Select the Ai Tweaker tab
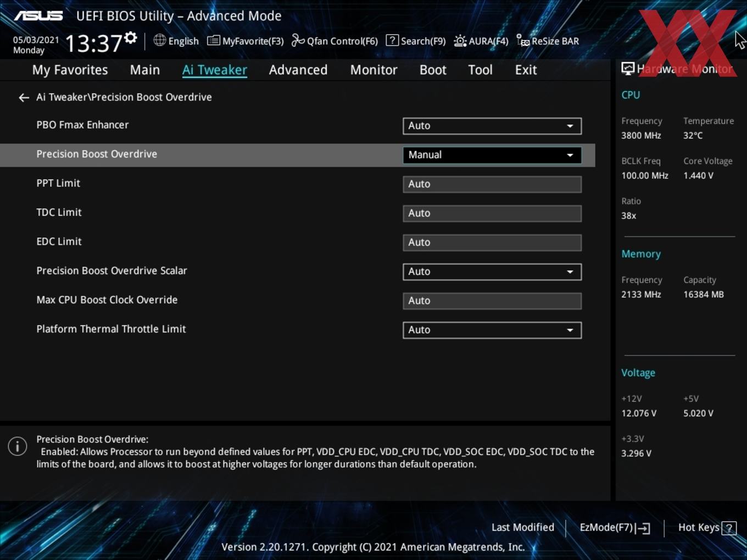Image resolution: width=747 pixels, height=560 pixels. [x=215, y=70]
